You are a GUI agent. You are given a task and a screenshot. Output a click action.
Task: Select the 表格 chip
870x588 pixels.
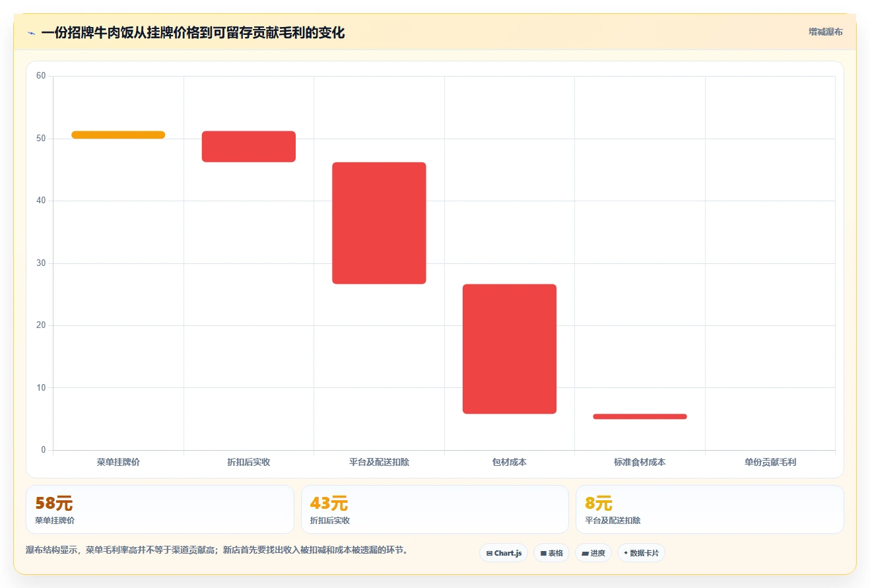(552, 553)
